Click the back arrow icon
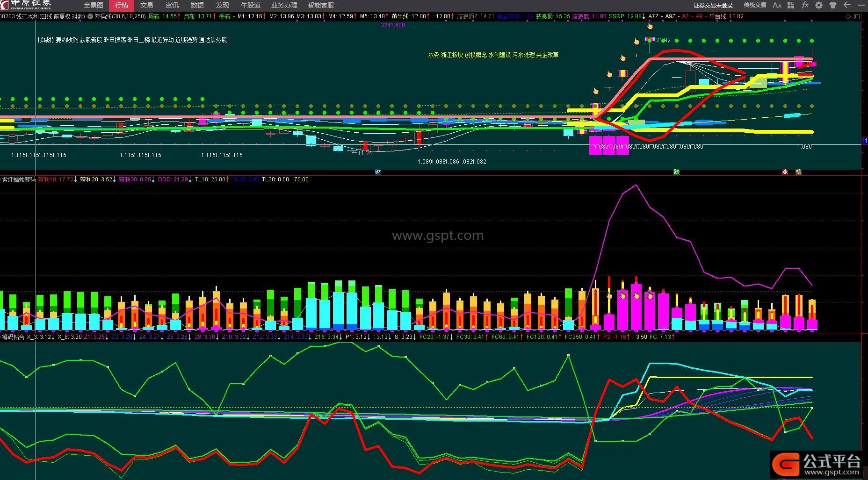The height and width of the screenshot is (480, 868). pos(847,5)
